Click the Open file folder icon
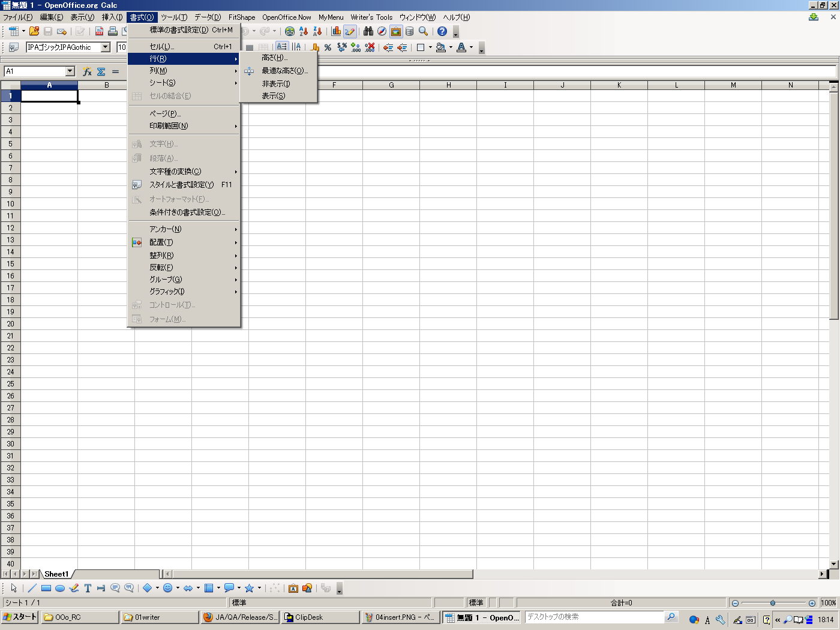 [x=34, y=31]
